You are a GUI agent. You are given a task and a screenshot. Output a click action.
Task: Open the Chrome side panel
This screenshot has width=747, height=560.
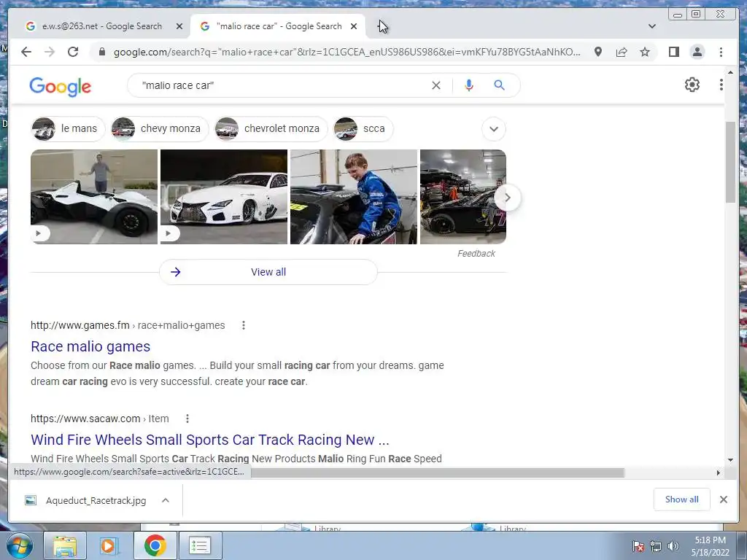[673, 52]
